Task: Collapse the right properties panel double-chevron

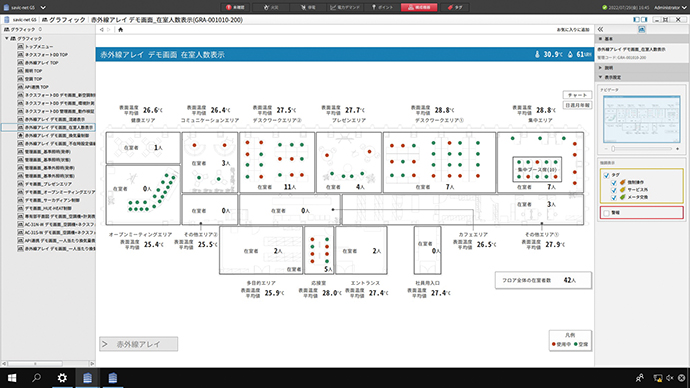Action: (x=600, y=29)
